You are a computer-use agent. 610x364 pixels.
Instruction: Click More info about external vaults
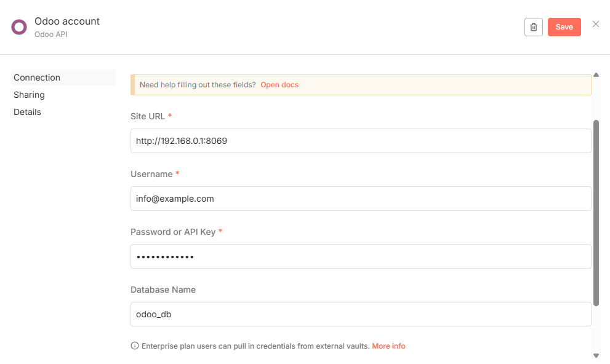[388, 346]
